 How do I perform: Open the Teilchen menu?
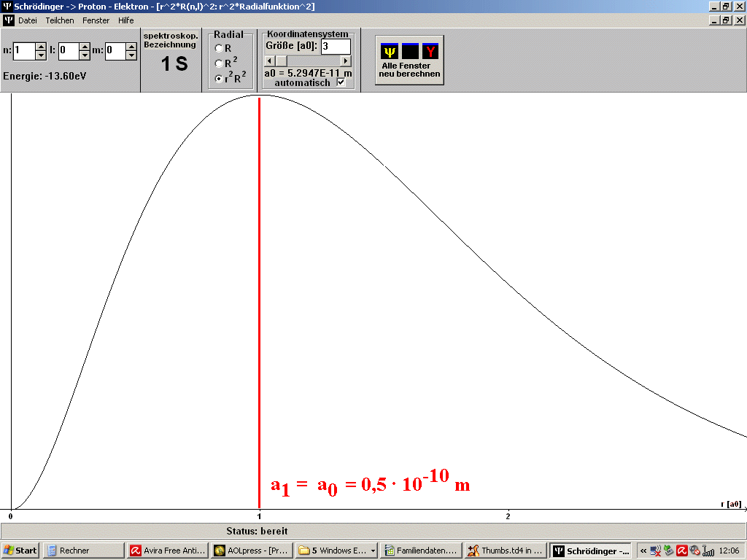point(60,20)
